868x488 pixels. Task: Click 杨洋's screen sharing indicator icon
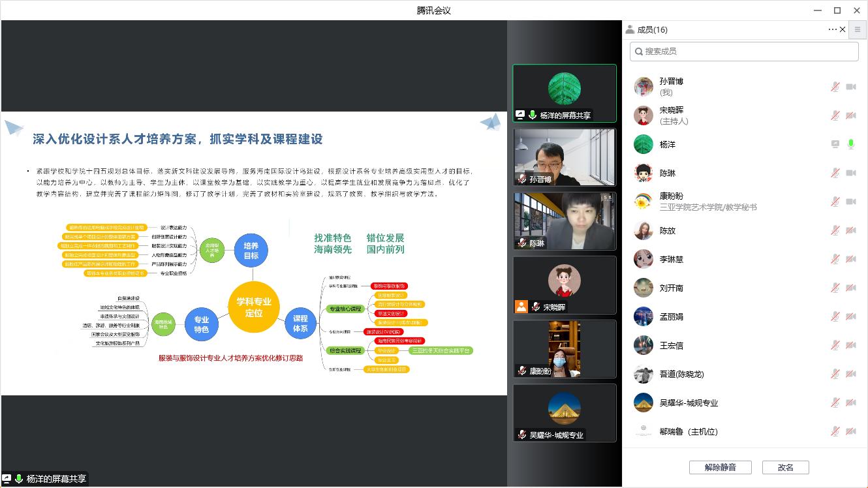(835, 144)
